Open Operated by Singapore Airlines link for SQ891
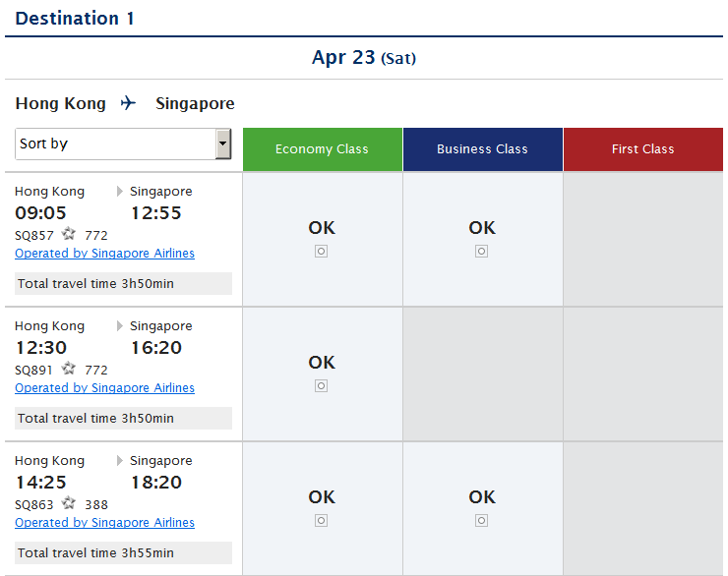The image size is (728, 576). (104, 388)
